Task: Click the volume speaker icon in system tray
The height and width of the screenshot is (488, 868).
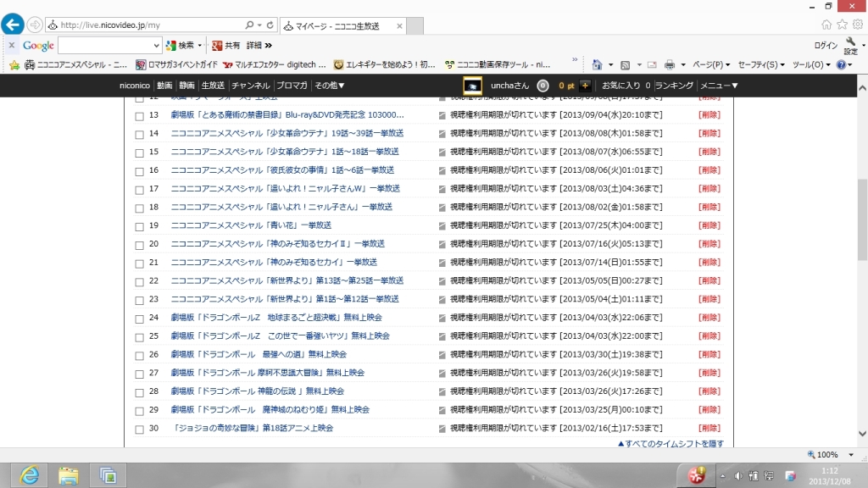Action: (x=738, y=476)
